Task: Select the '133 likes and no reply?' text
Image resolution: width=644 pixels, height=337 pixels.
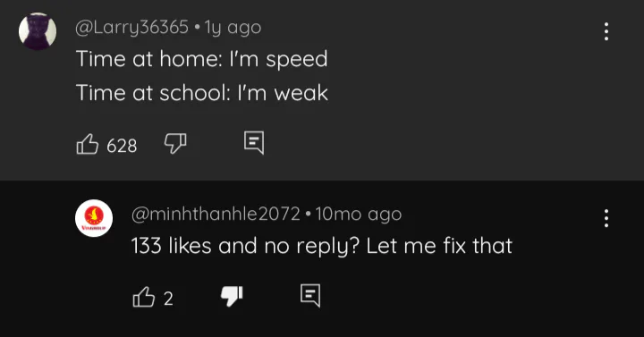Action: (245, 246)
